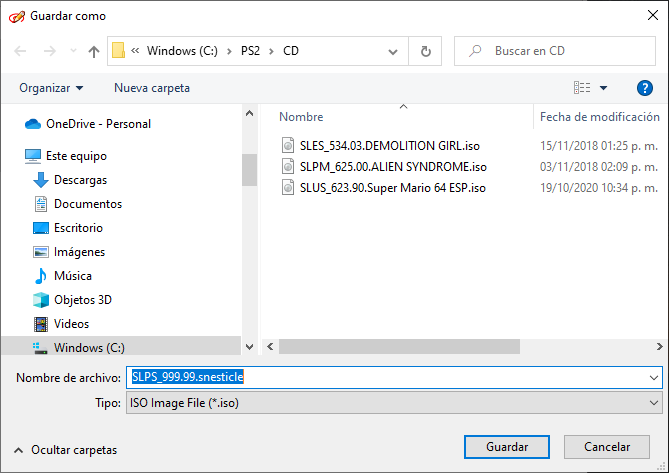Click the Este equipo computer icon

coord(33,156)
